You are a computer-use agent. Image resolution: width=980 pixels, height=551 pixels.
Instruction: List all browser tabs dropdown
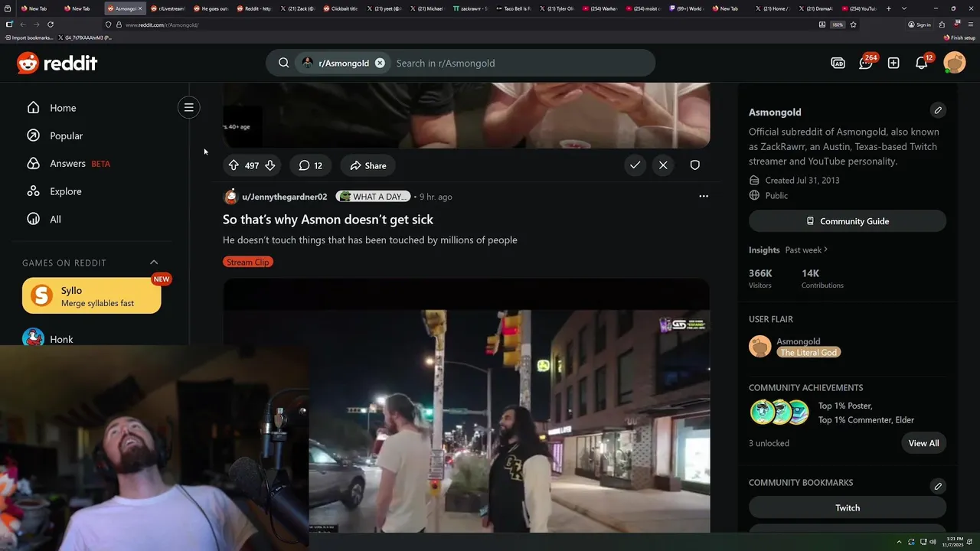pyautogui.click(x=904, y=8)
